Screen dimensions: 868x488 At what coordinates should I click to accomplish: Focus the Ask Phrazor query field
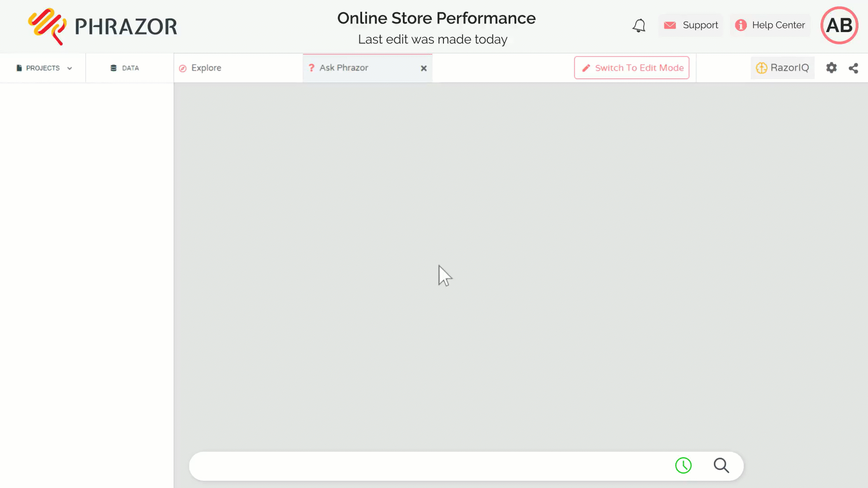point(429,466)
